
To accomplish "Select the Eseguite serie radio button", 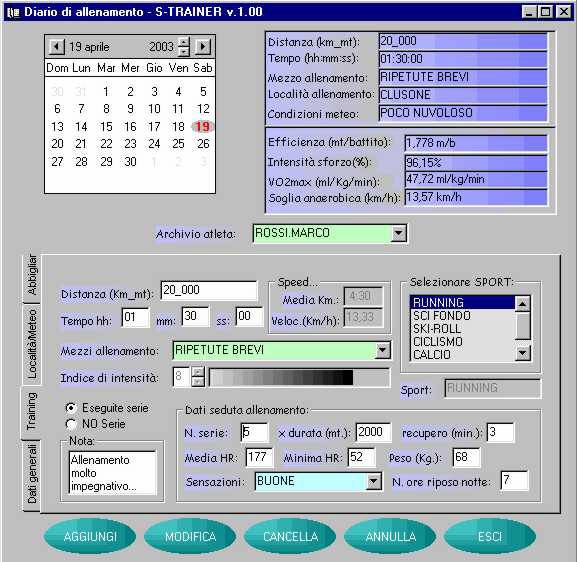I will (x=71, y=408).
